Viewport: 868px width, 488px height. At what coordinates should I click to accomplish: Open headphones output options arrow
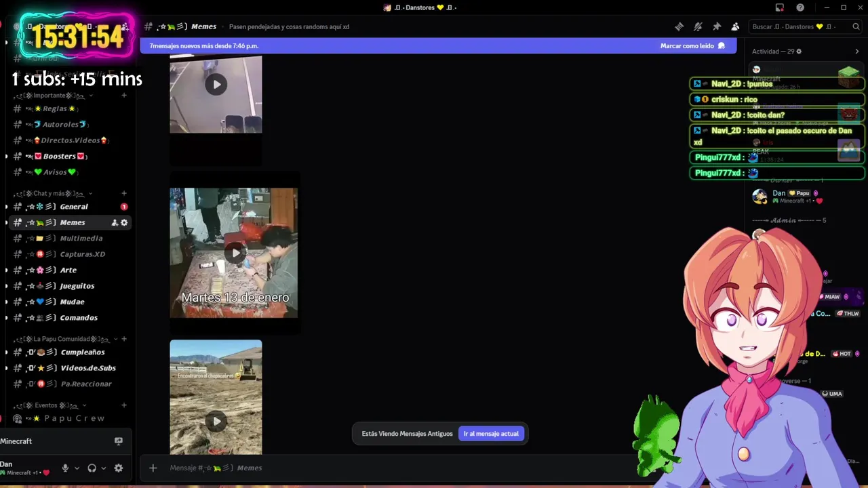click(104, 468)
